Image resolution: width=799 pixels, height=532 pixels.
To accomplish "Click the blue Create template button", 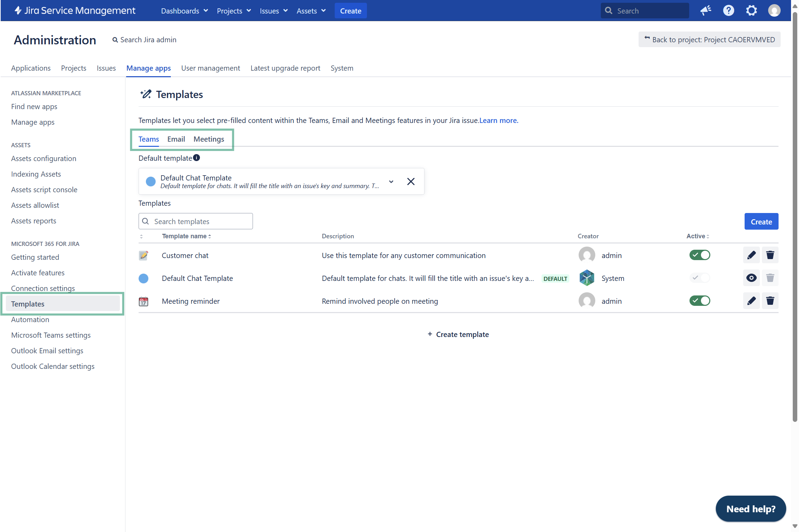I will click(x=761, y=222).
